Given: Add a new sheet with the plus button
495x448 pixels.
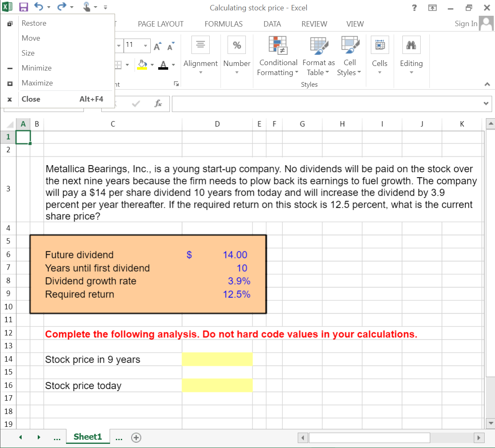Looking at the screenshot, I should click(136, 437).
